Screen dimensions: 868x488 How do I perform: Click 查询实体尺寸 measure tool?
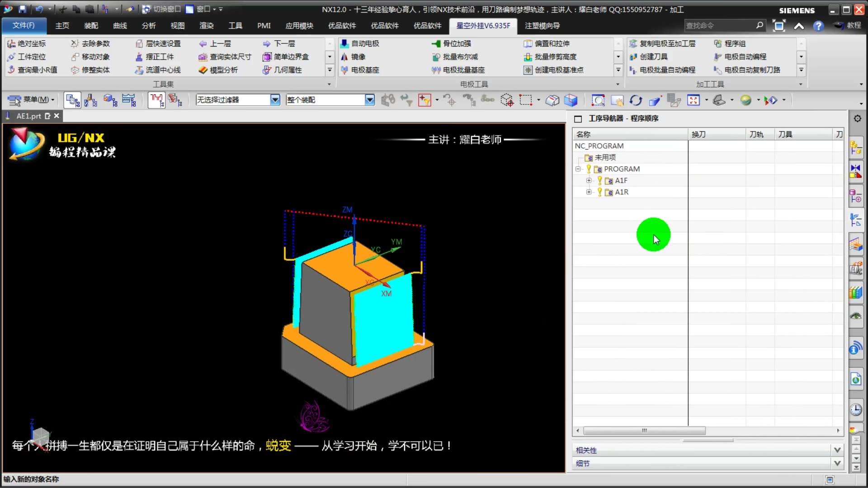point(203,56)
